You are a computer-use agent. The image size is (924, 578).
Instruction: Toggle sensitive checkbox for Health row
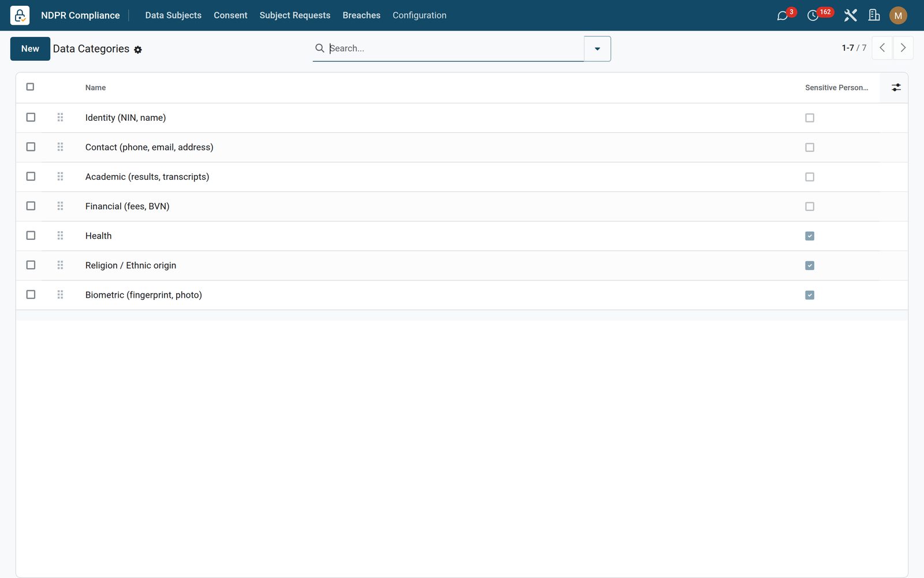click(x=810, y=236)
